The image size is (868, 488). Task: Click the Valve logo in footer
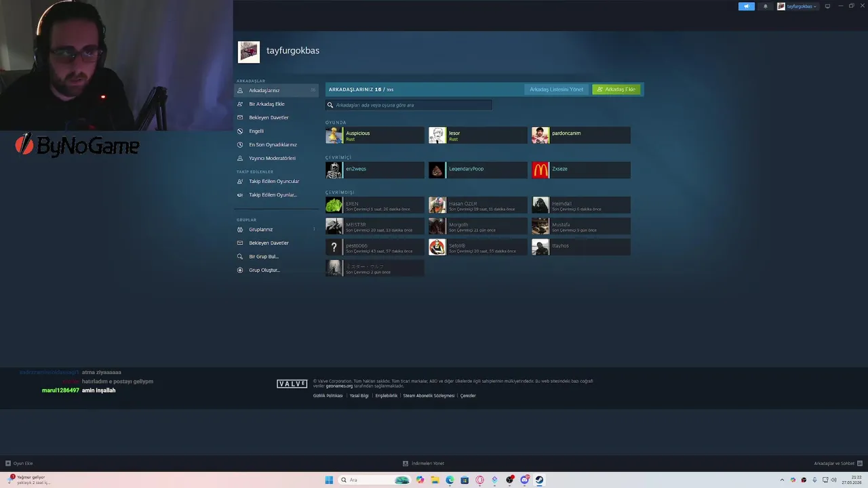coord(292,384)
